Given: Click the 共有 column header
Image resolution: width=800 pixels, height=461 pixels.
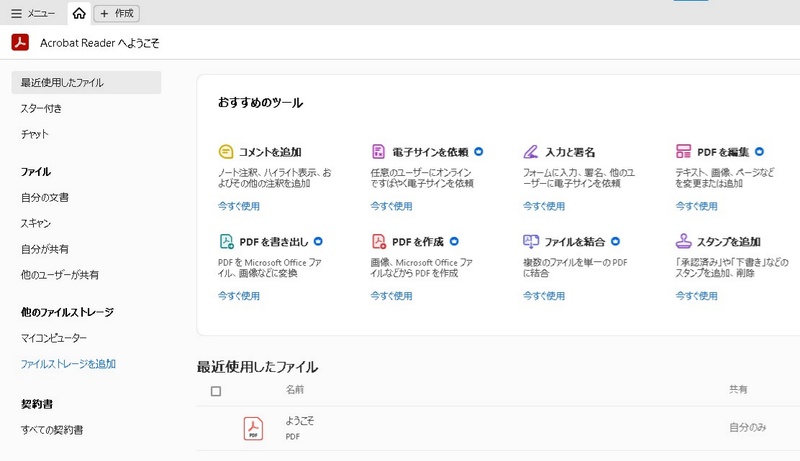Looking at the screenshot, I should tap(738, 390).
